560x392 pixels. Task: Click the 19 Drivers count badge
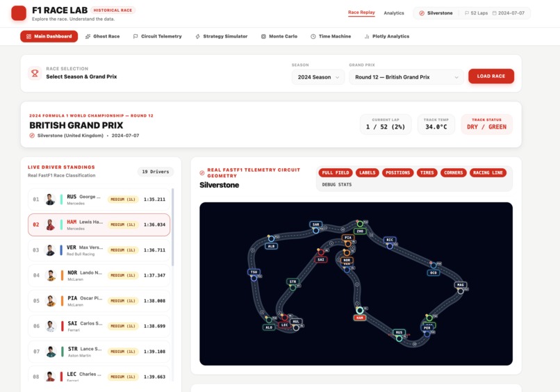point(156,172)
